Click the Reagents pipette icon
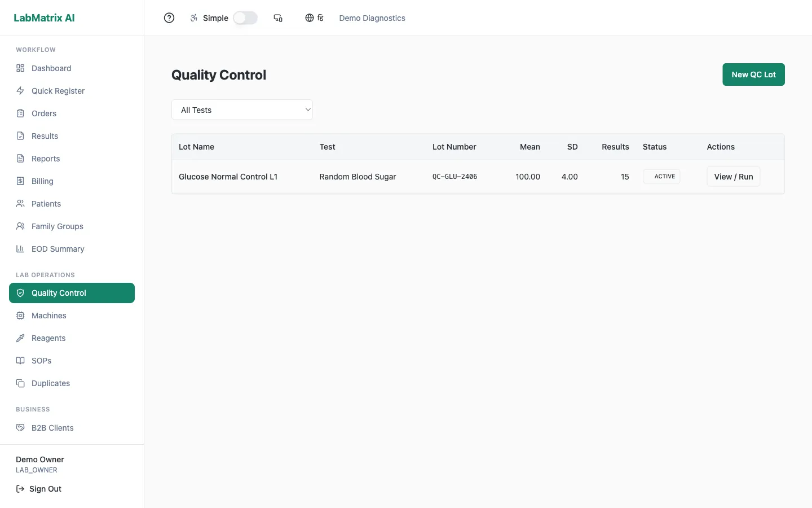 20,338
